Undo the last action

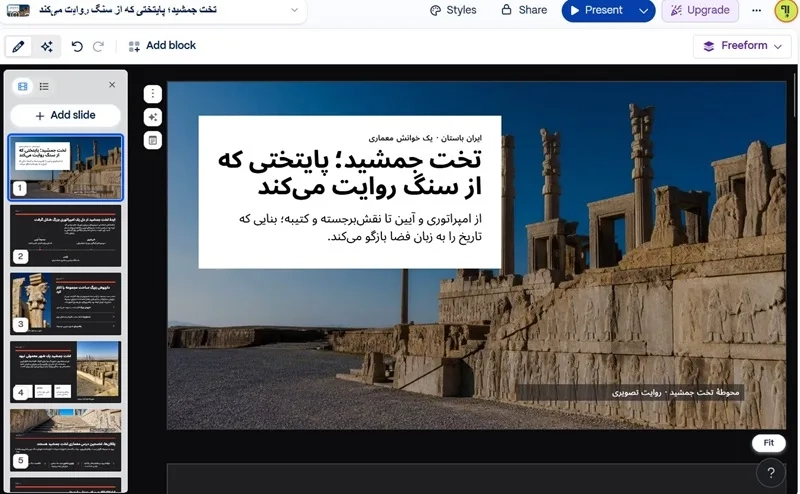tap(77, 46)
